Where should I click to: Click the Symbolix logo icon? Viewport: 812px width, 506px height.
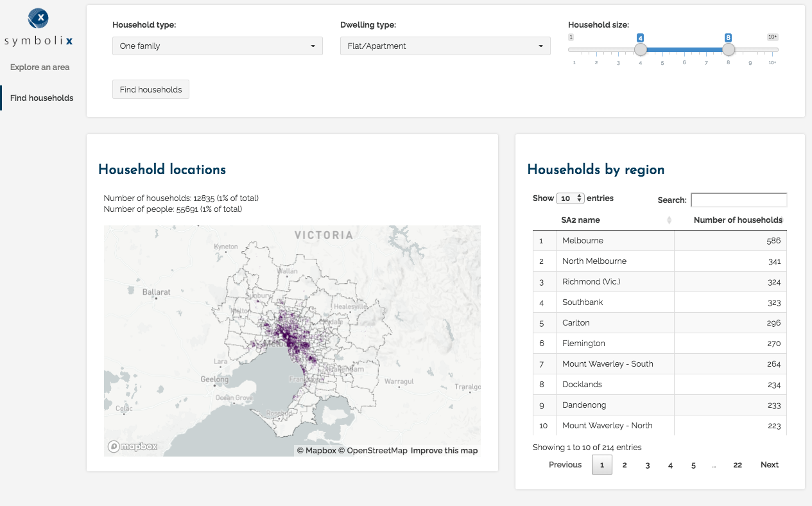39,19
